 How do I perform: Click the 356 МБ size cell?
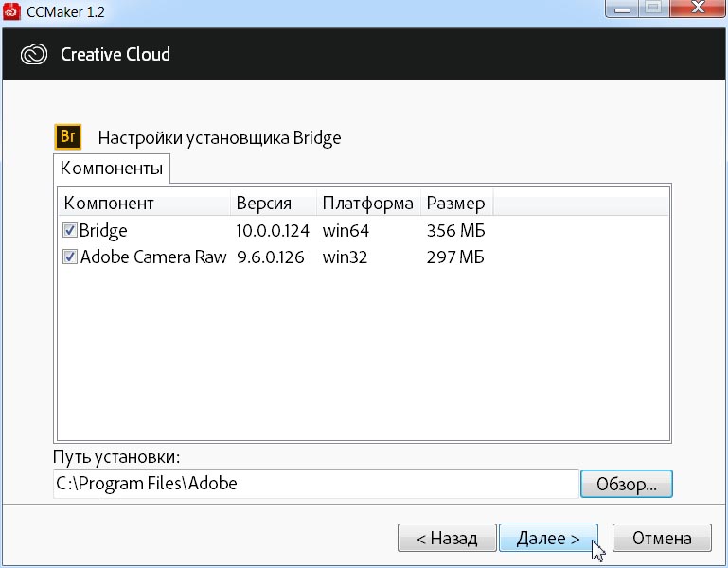coord(456,230)
